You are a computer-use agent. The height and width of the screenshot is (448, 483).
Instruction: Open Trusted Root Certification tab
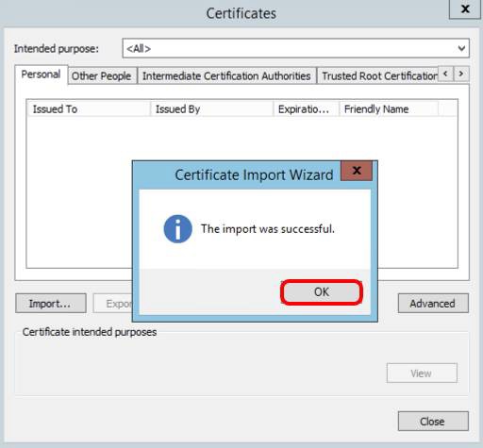pyautogui.click(x=378, y=76)
